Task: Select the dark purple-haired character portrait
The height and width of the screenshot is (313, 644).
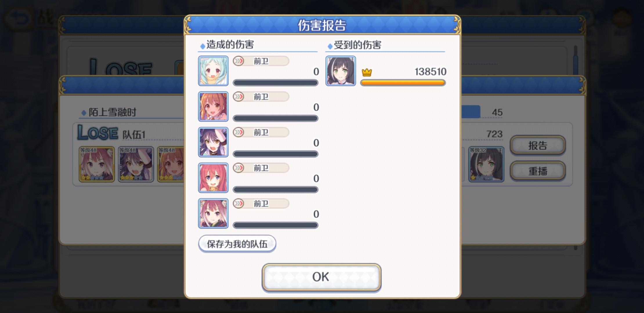Action: coord(213,142)
